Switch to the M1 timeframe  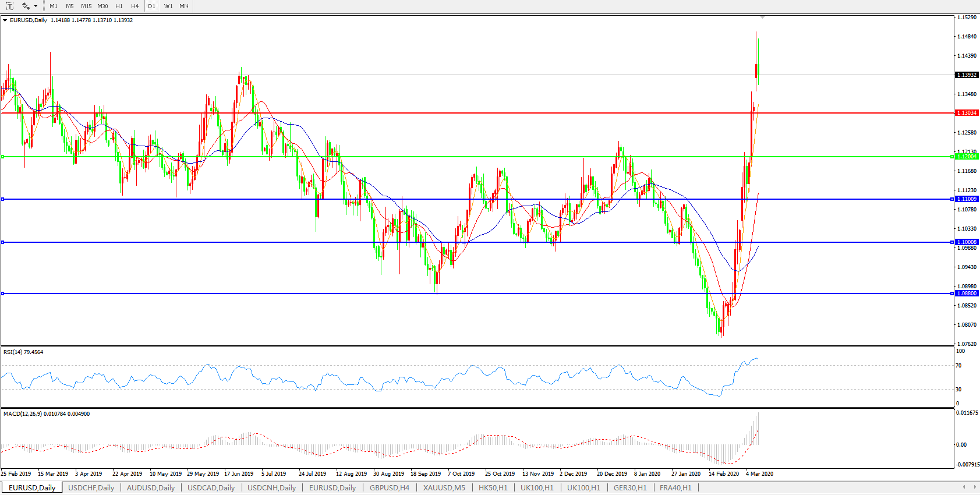pos(54,6)
